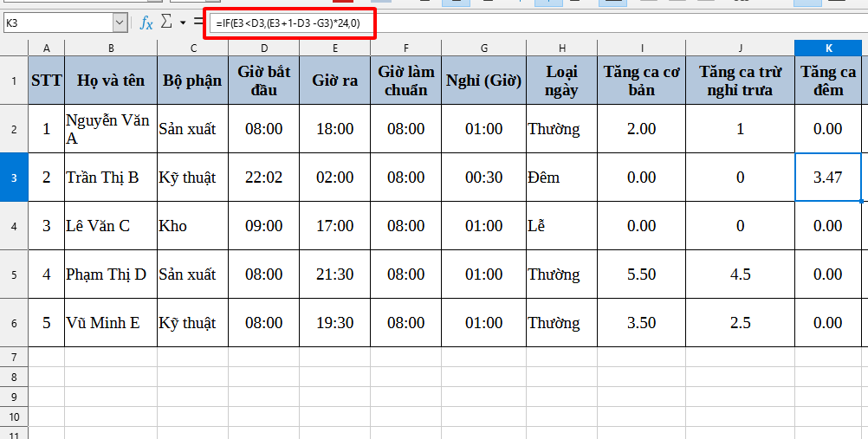This screenshot has height=439, width=868.
Task: Select the row 3 header
Action: 14,178
